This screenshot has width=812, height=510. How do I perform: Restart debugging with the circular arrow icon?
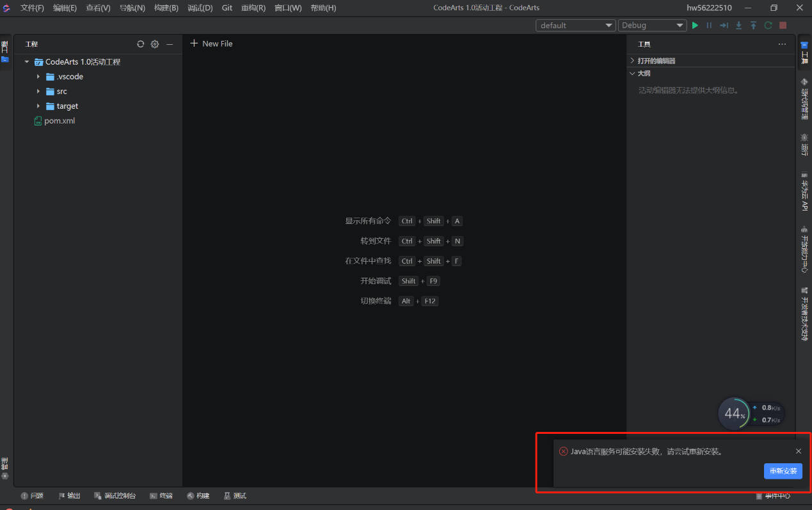point(768,26)
